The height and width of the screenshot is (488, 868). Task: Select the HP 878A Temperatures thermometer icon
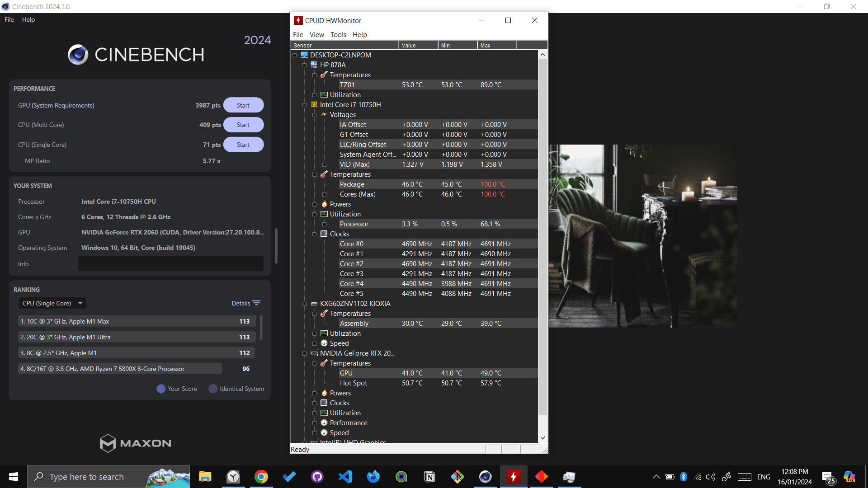point(324,75)
